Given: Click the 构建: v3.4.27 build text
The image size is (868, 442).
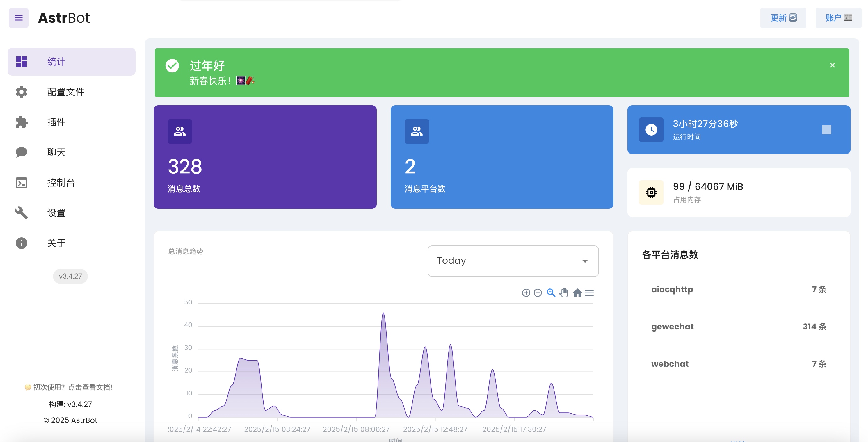Looking at the screenshot, I should [x=70, y=404].
